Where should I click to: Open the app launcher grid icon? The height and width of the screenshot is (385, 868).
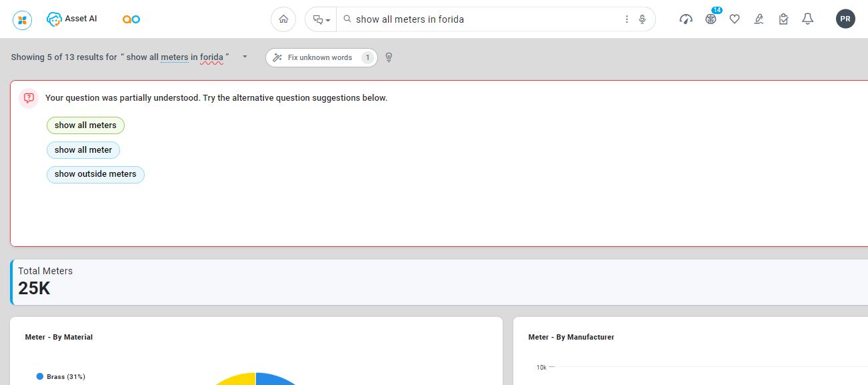point(23,20)
